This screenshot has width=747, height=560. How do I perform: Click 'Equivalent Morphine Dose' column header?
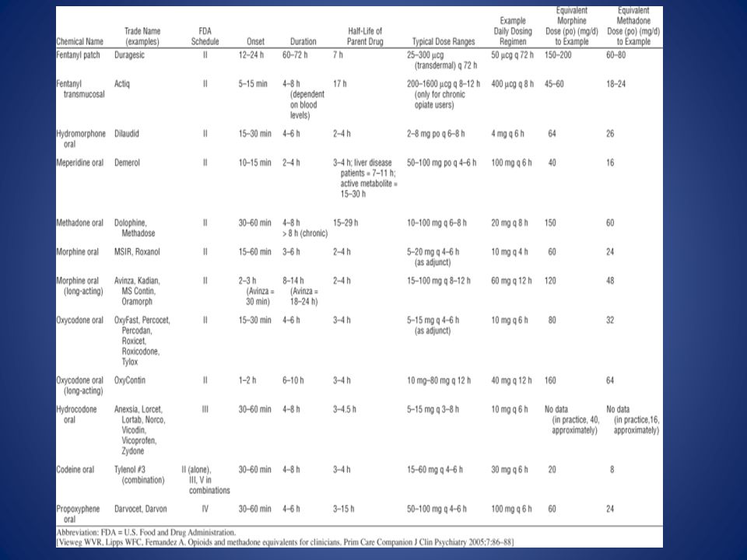click(x=572, y=26)
